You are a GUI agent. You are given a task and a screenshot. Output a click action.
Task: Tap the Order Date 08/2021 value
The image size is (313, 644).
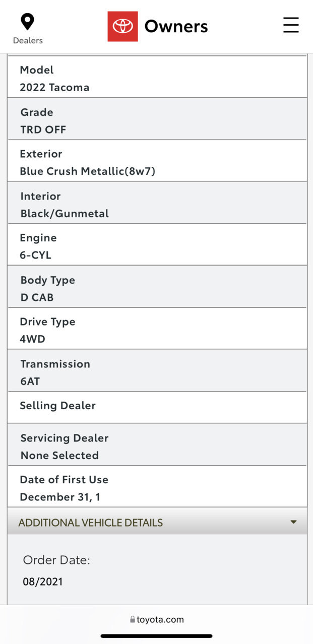pos(43,582)
